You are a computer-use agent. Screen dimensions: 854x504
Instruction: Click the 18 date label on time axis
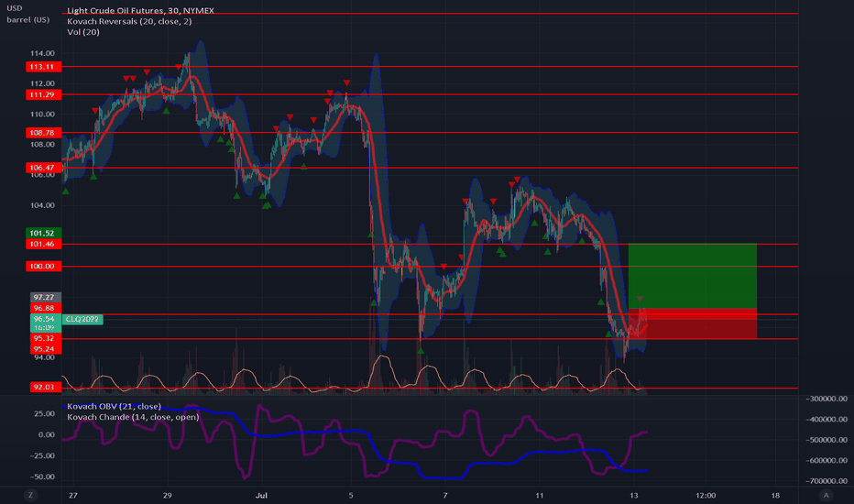(x=775, y=495)
